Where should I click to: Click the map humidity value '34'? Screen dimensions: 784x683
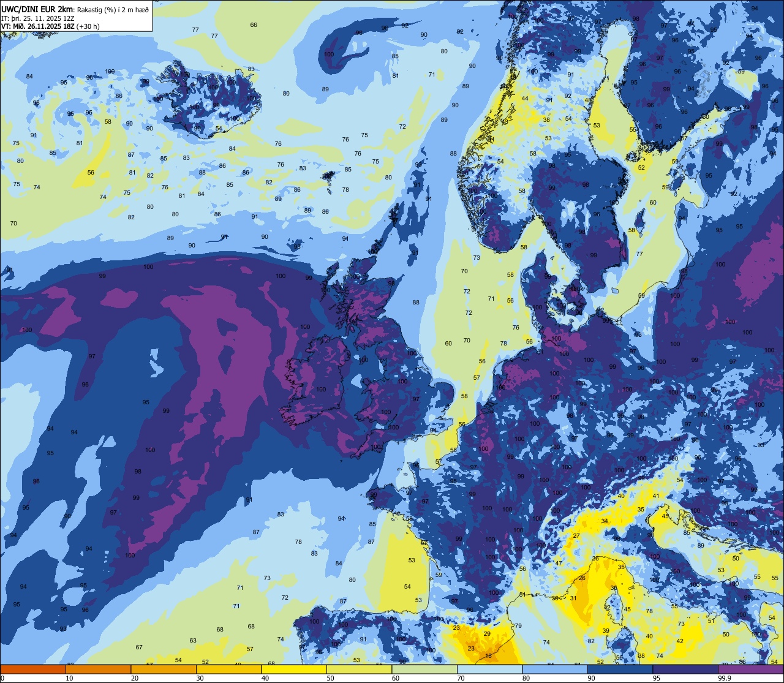coord(605,521)
